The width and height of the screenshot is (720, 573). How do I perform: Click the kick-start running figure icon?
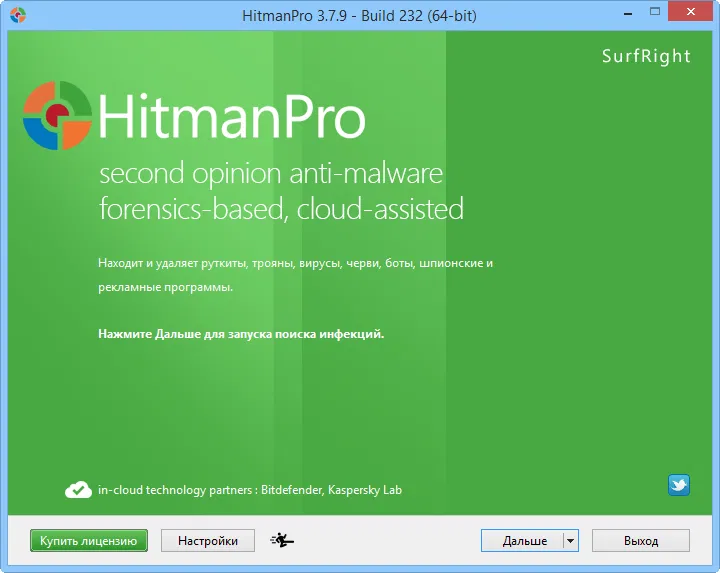[282, 540]
